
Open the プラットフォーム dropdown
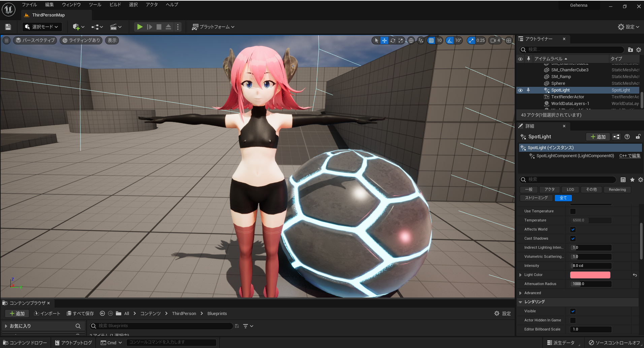[x=213, y=27]
